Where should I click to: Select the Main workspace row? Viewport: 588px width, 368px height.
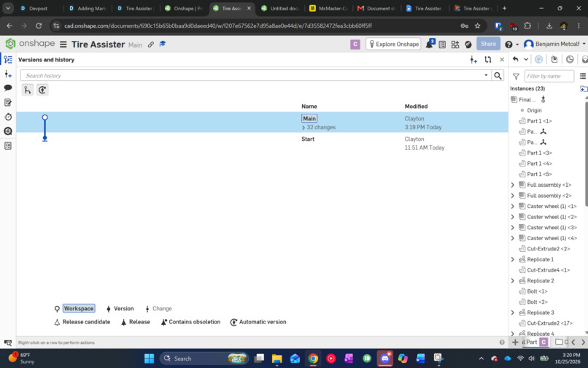(x=262, y=123)
